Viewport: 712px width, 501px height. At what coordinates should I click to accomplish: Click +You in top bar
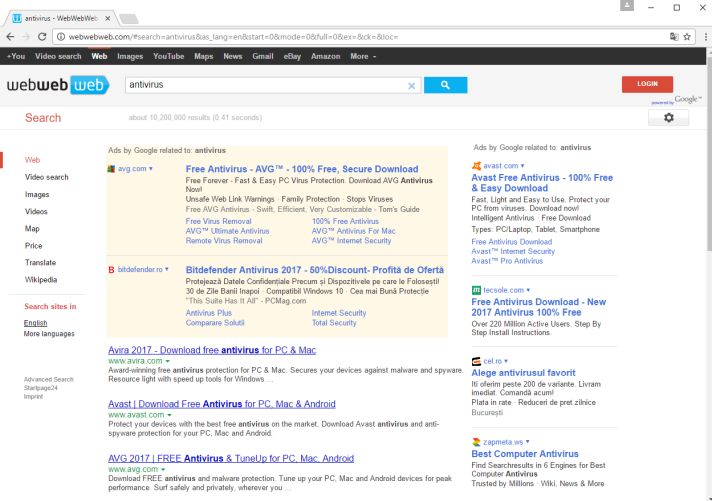tap(15, 56)
